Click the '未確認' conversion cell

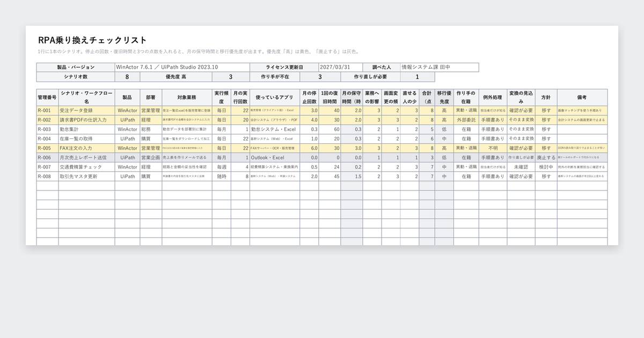coord(521,167)
